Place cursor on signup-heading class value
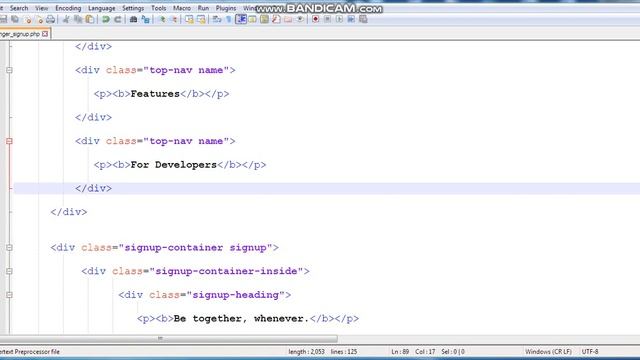This screenshot has width=640, height=360. (x=235, y=295)
